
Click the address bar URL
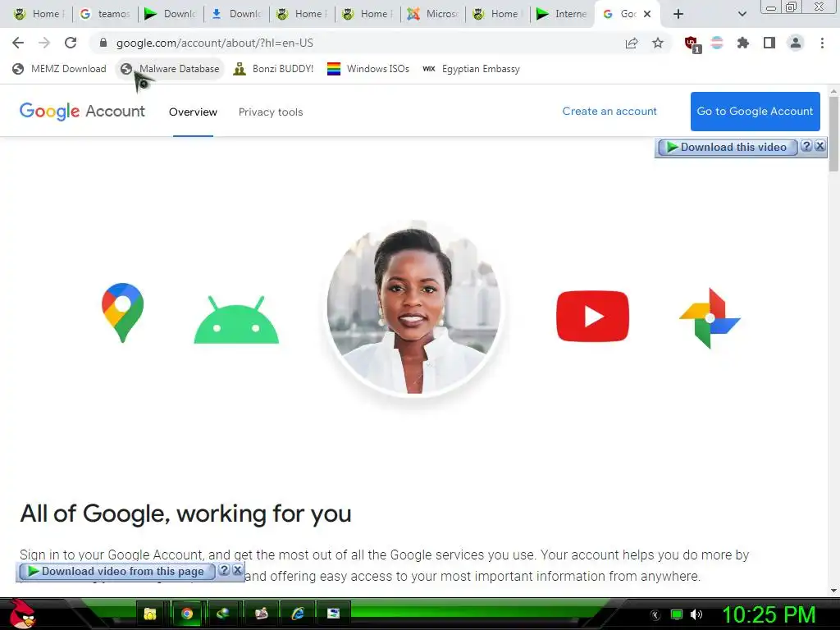(214, 43)
